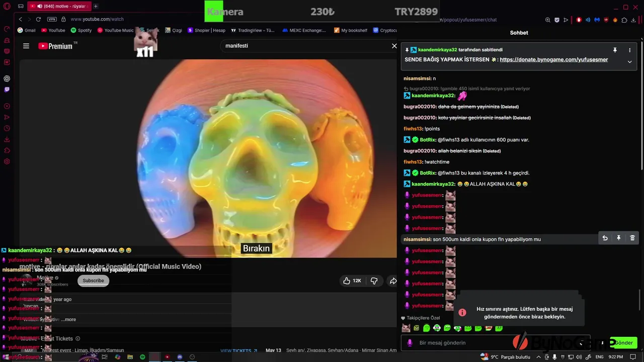Open the YouTube hamburger guide menu
The width and height of the screenshot is (644, 362).
click(26, 46)
